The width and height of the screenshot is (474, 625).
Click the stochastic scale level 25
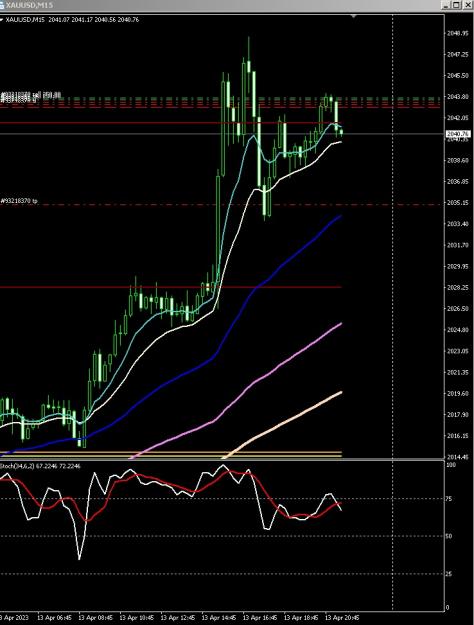pyautogui.click(x=449, y=574)
